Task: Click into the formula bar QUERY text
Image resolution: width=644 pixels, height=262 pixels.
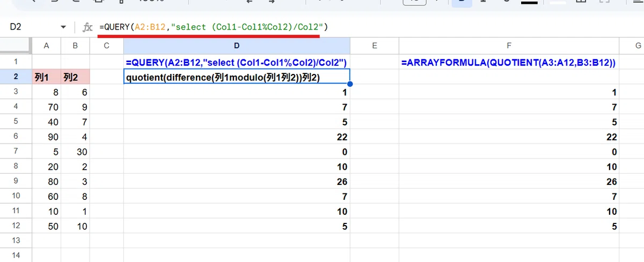Action: (x=214, y=26)
